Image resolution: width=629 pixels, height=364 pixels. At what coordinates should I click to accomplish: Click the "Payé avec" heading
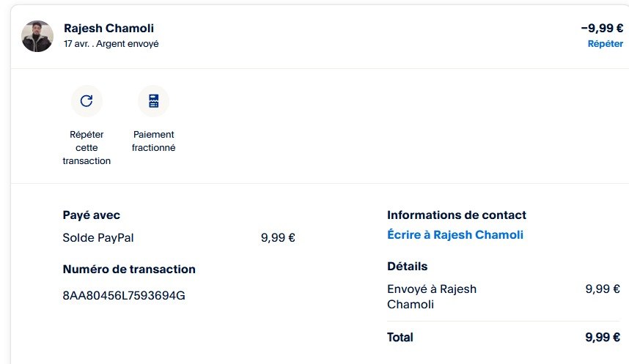pyautogui.click(x=92, y=215)
